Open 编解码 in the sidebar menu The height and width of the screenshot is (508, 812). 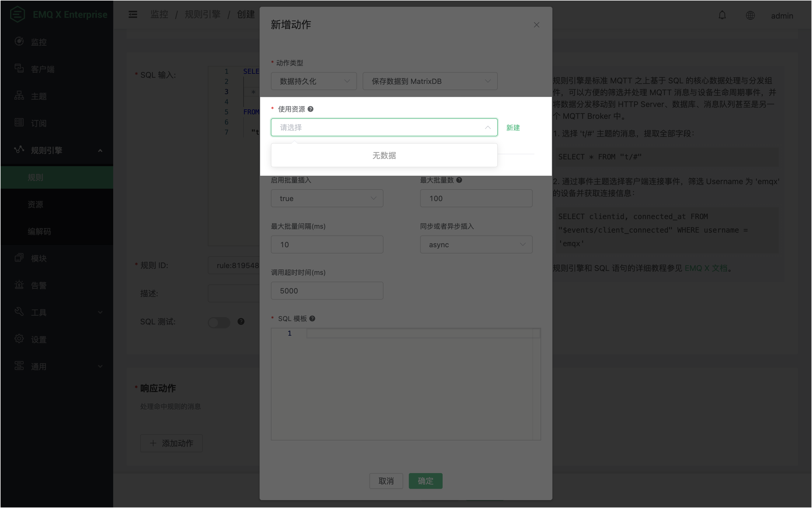(x=39, y=231)
